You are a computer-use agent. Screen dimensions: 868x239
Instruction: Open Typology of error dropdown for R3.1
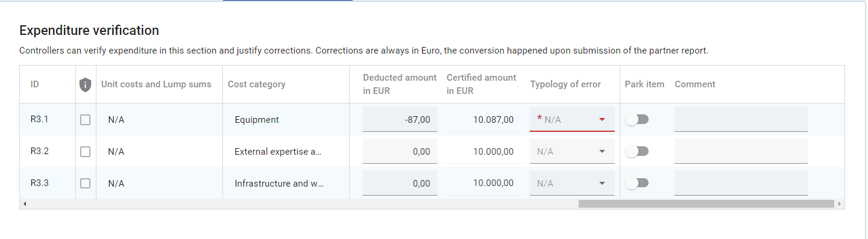[x=572, y=119]
